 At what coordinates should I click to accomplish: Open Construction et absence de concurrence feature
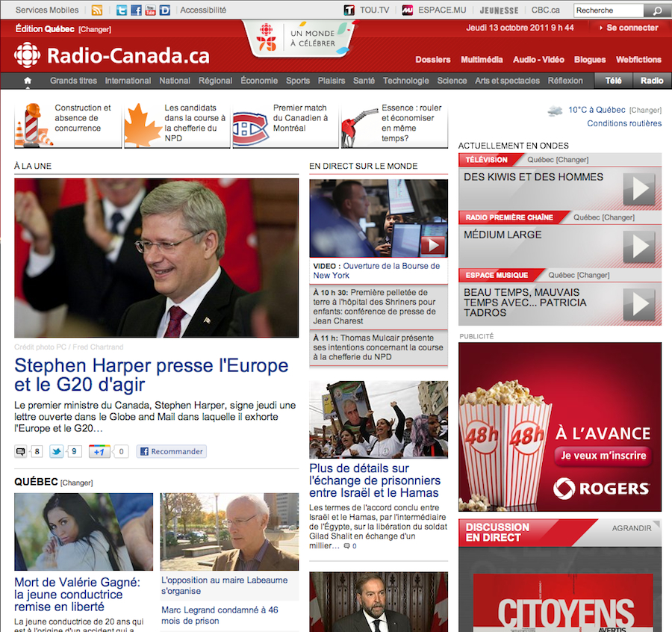click(x=68, y=126)
